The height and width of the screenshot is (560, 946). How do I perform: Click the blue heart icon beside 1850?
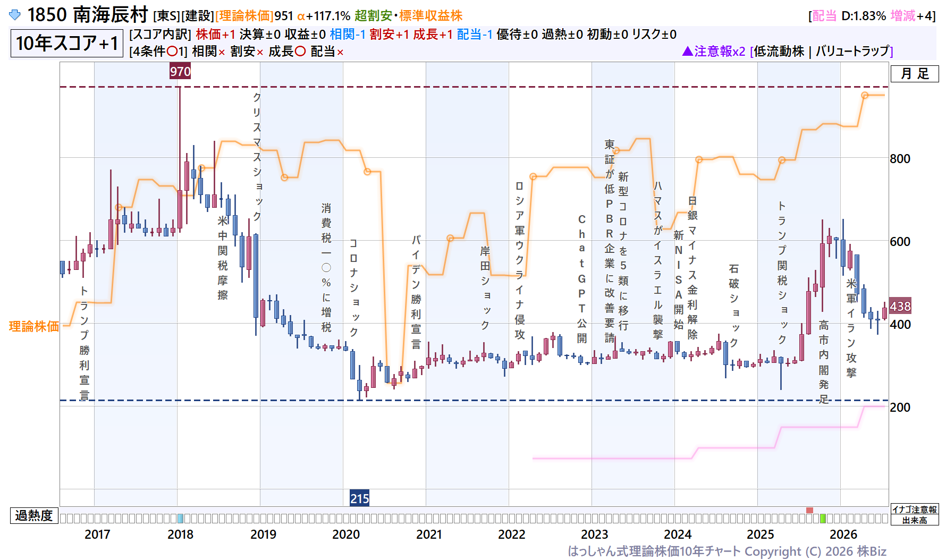[15, 15]
